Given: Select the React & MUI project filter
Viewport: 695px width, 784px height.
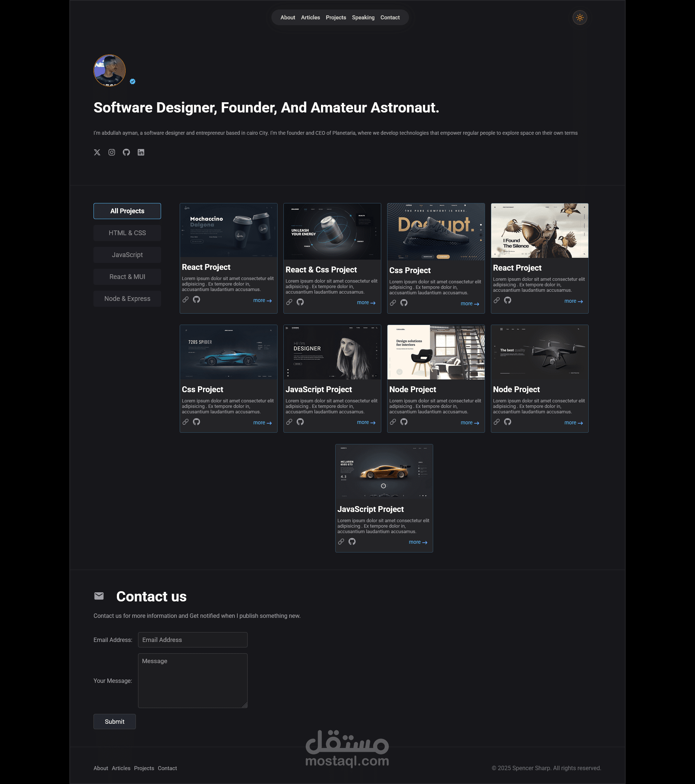Looking at the screenshot, I should (127, 276).
